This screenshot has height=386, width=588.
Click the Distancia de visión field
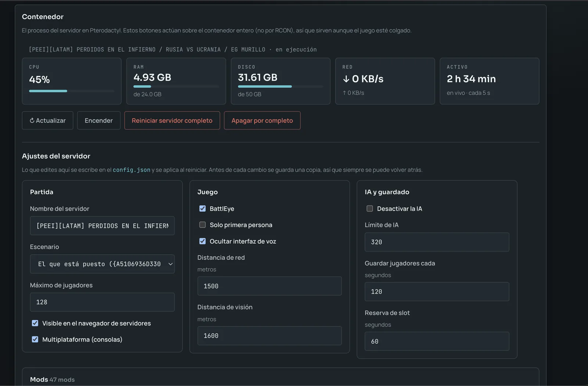(x=269, y=336)
